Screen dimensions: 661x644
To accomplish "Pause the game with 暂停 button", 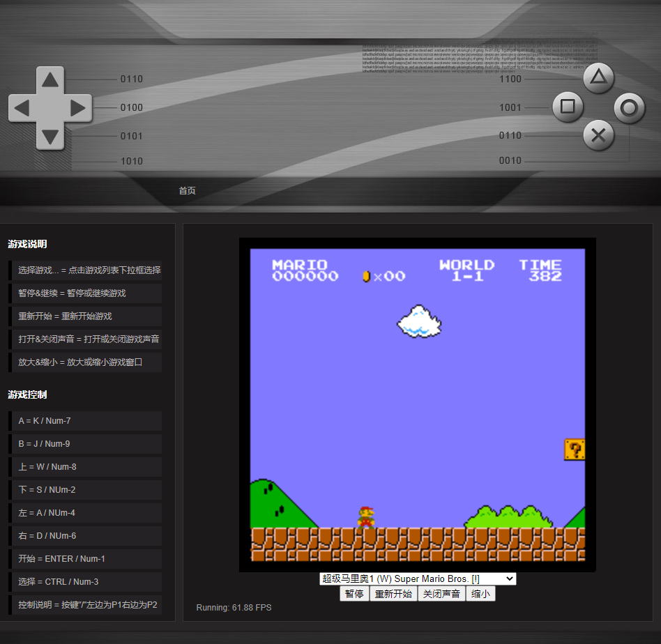I will [354, 594].
